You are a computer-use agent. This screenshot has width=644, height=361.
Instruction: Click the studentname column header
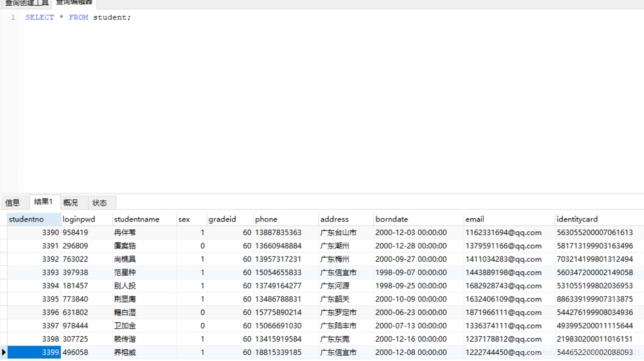[144, 219]
